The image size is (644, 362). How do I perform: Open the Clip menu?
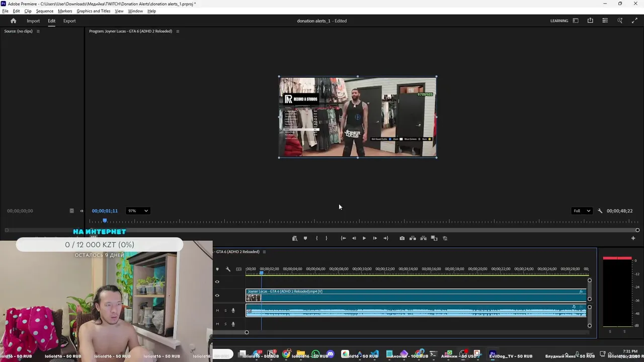coord(28,11)
